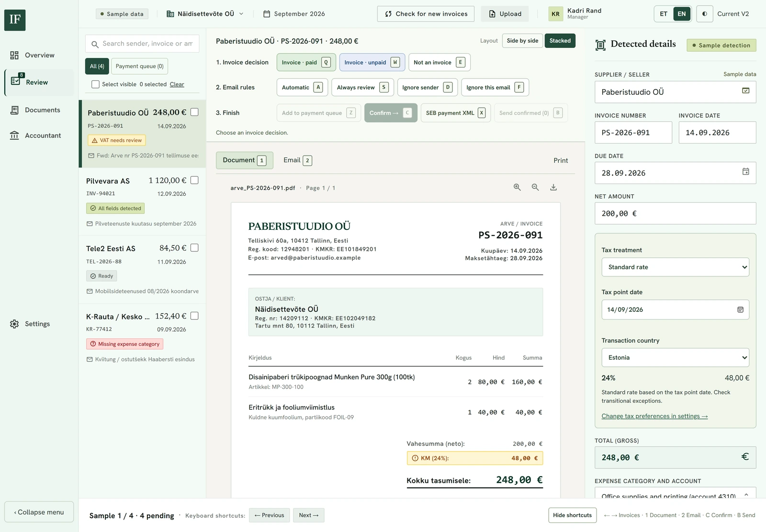The height and width of the screenshot is (532, 766).
Task: Tick the Select visible checkbox
Action: 95,84
